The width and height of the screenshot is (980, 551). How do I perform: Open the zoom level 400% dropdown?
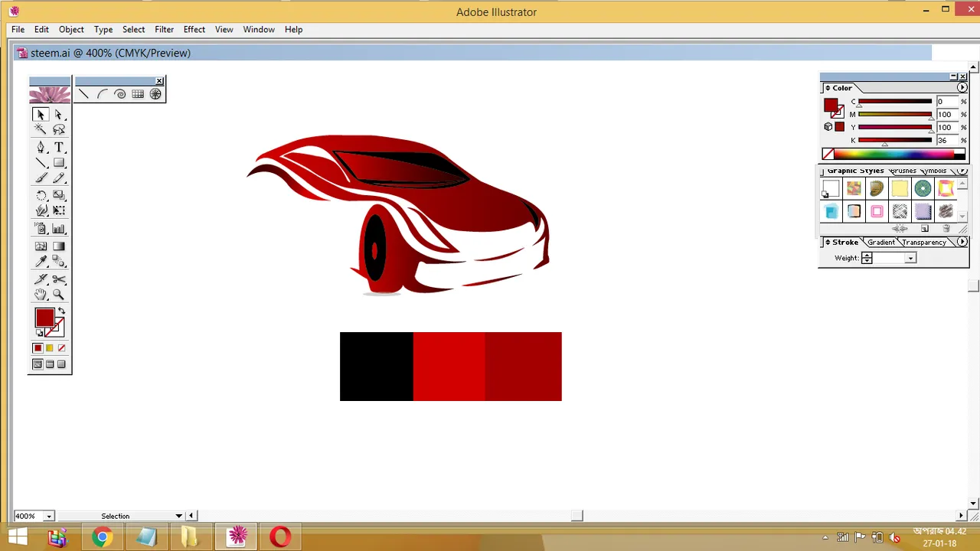click(48, 516)
